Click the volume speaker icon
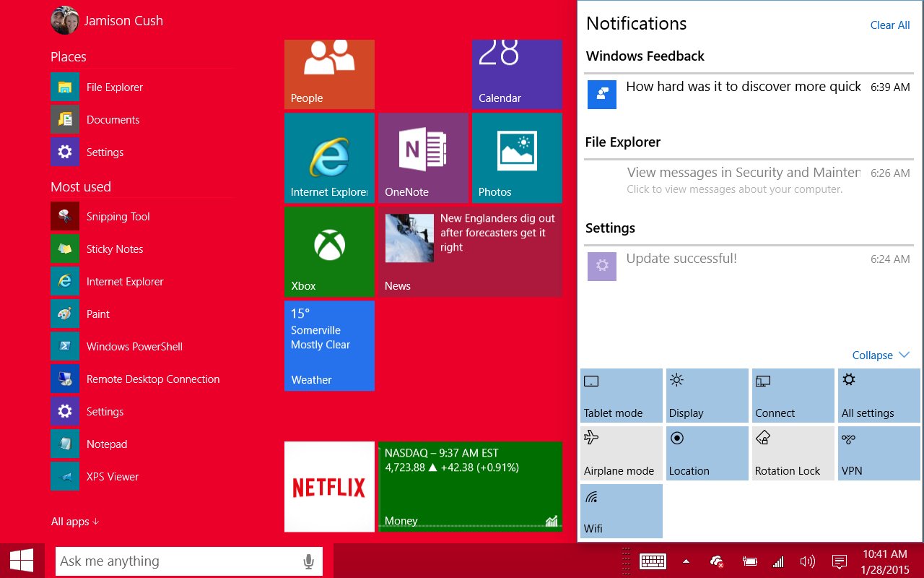 click(x=808, y=561)
